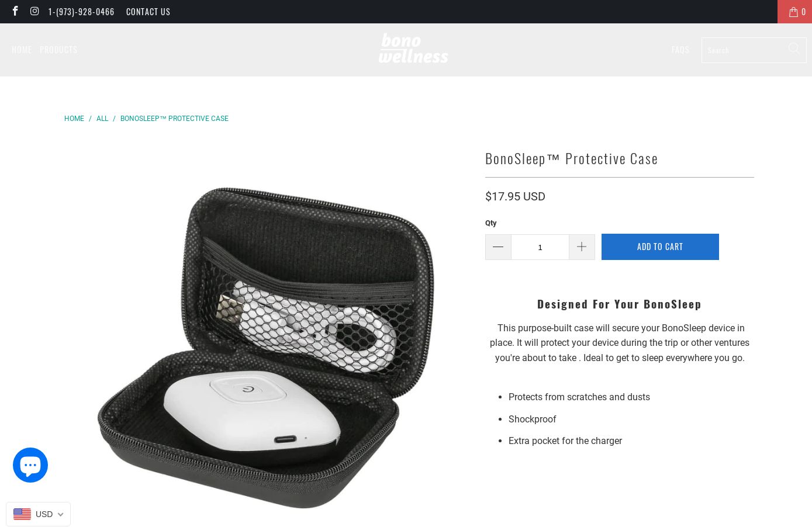Screen dimensions: 812x527
Task: Click the All breadcrumb link
Action: [x=102, y=119]
